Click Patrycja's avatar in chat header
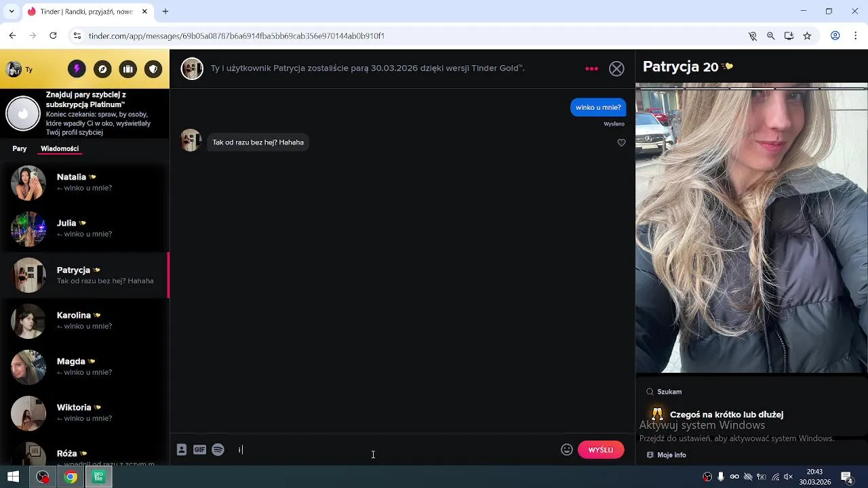The image size is (868, 488). 192,68
